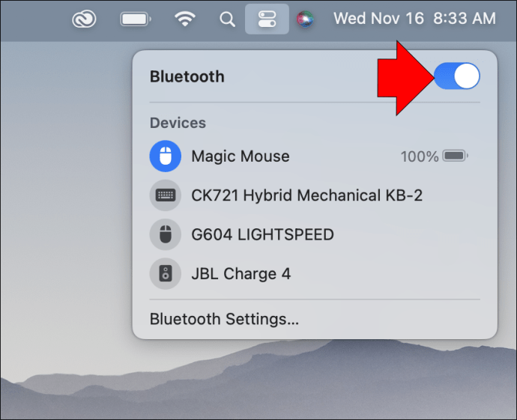Click the Bluetooth panel title
This screenshot has height=420, width=517.
pos(187,76)
